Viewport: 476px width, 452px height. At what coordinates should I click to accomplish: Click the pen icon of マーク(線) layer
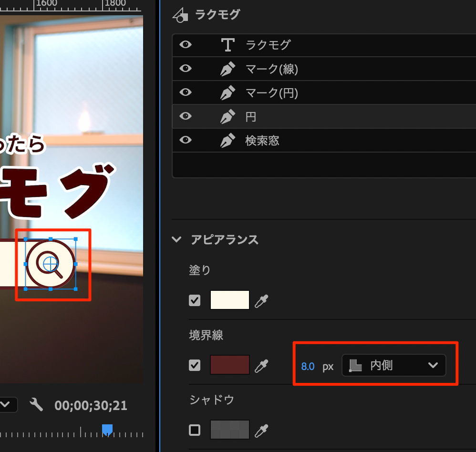[x=228, y=69]
